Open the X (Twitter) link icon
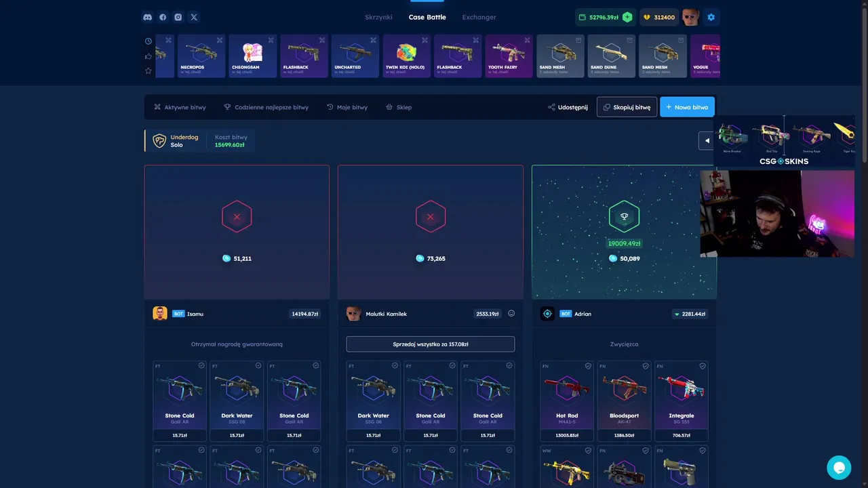 [x=194, y=17]
